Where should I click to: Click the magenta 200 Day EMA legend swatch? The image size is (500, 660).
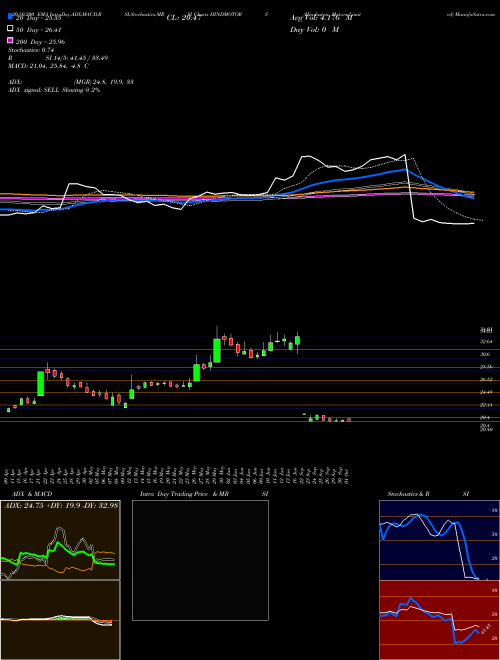tap(9, 41)
